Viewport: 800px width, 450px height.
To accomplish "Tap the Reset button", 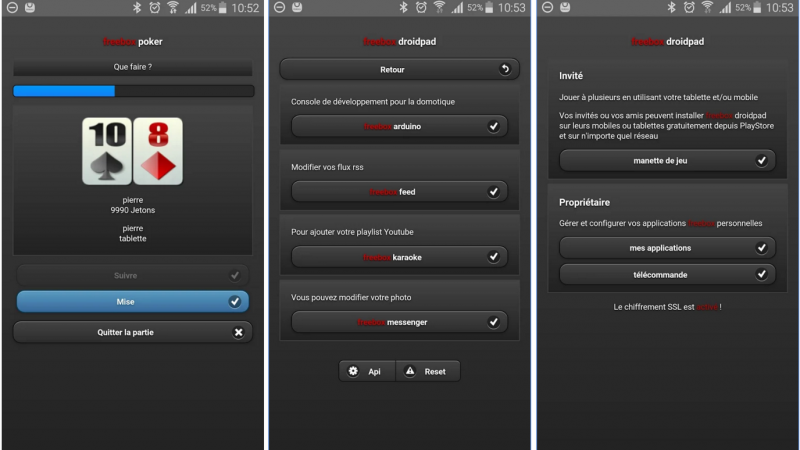I will (428, 371).
